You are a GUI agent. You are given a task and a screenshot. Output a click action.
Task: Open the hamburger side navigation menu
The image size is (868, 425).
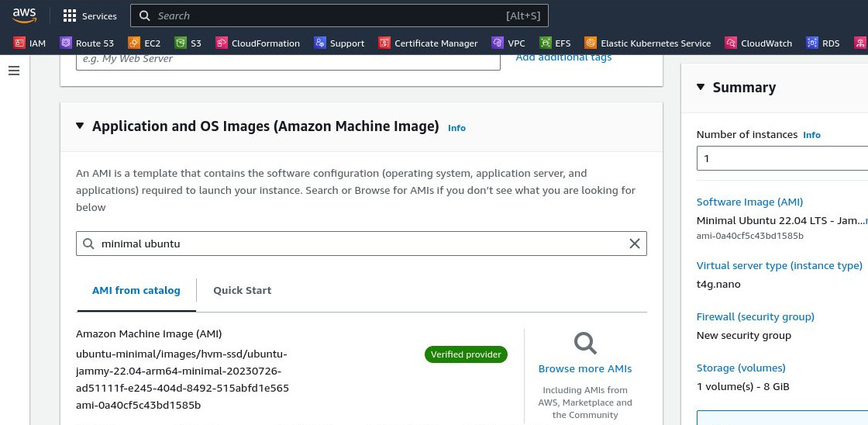point(14,71)
